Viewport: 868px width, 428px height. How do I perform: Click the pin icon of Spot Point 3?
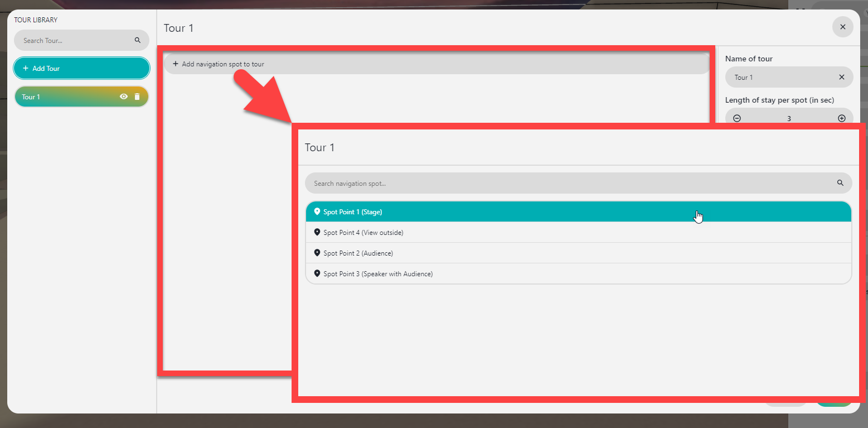pos(317,273)
